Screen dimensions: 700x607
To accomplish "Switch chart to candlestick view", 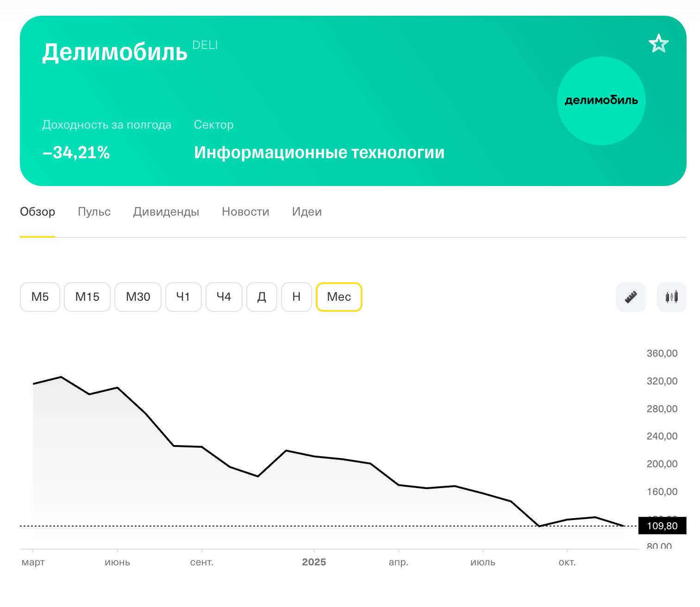I will pos(671,297).
